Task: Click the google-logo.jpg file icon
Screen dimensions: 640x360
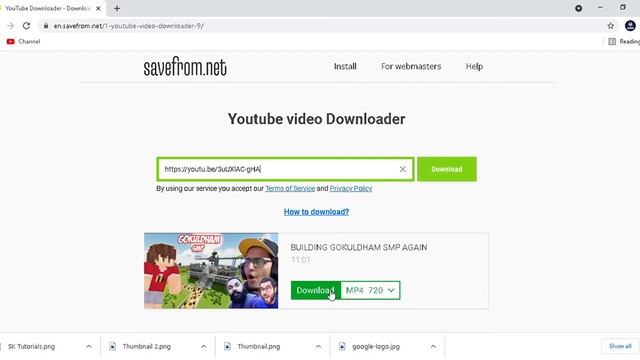Action: pyautogui.click(x=342, y=347)
